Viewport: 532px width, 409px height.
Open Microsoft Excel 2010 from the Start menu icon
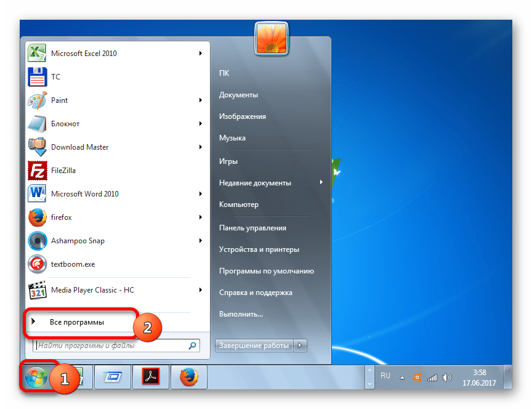37,54
